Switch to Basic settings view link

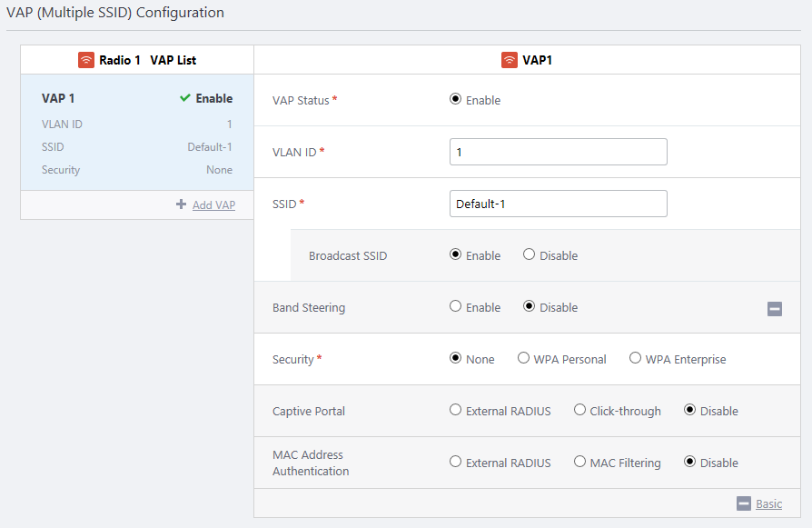coord(768,503)
